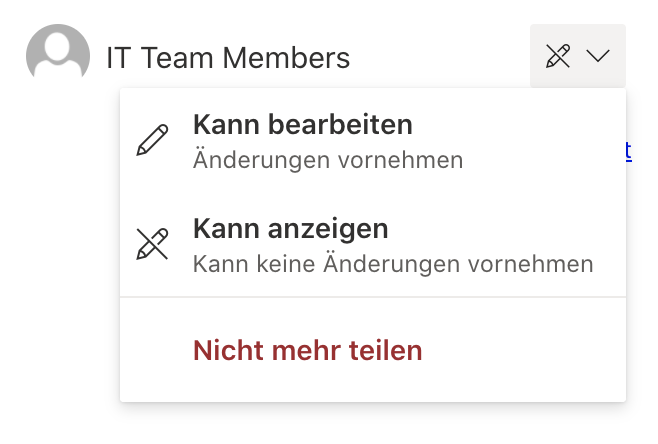Click the downward chevron beside the crossed pencil
Screen dimensions: 658x444
click(x=598, y=57)
